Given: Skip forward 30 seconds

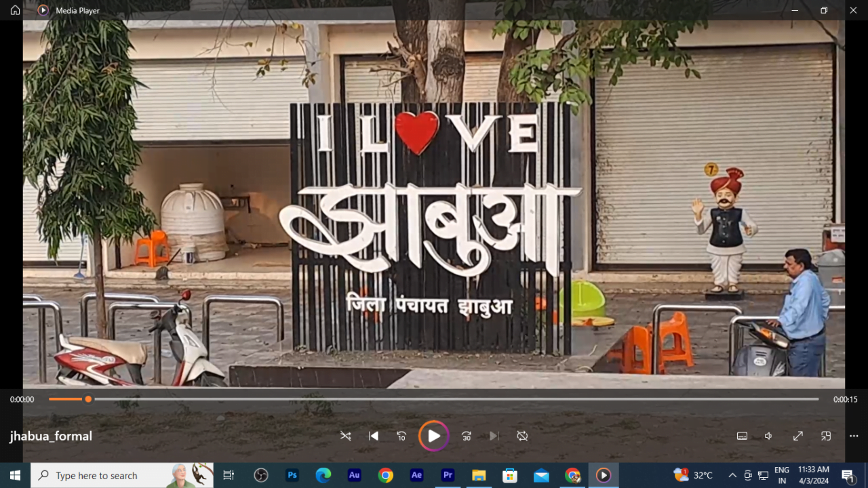Looking at the screenshot, I should coord(467,436).
